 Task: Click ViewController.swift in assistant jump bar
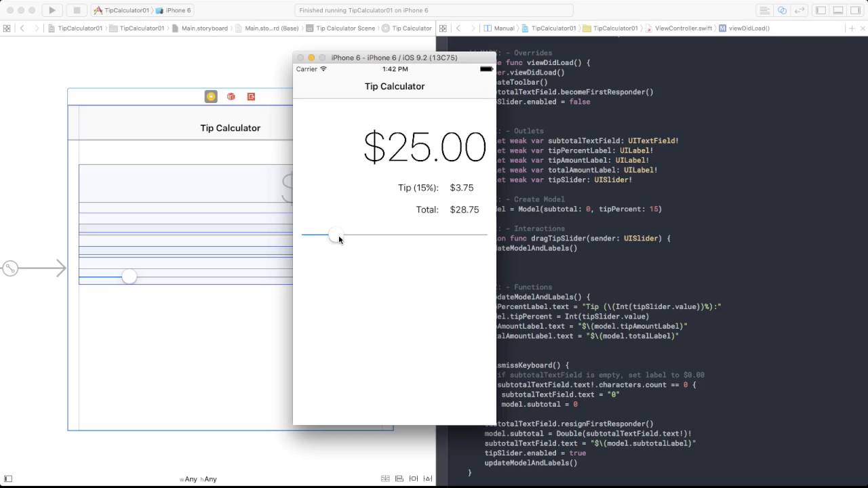coord(679,28)
